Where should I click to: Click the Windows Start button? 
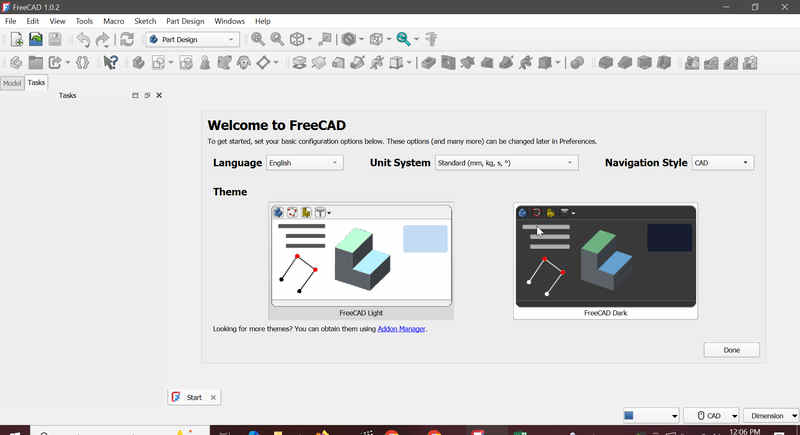click(14, 431)
